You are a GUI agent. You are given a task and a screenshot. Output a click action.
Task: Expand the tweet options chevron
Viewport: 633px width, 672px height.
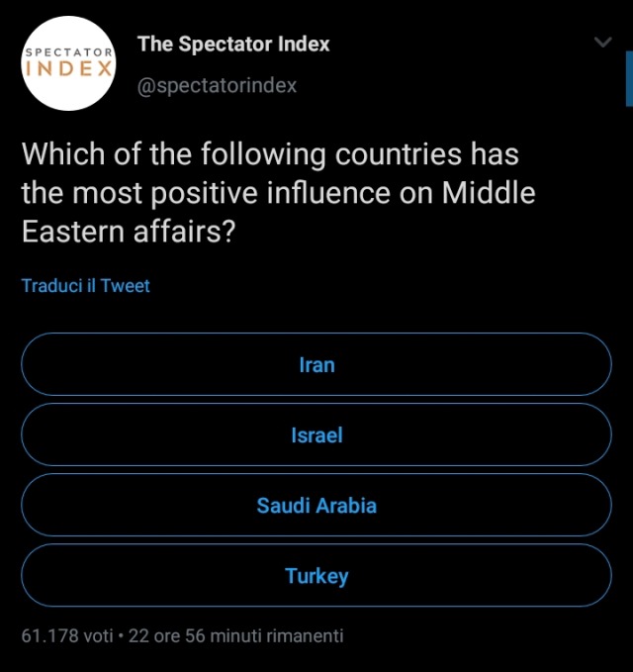click(x=602, y=43)
